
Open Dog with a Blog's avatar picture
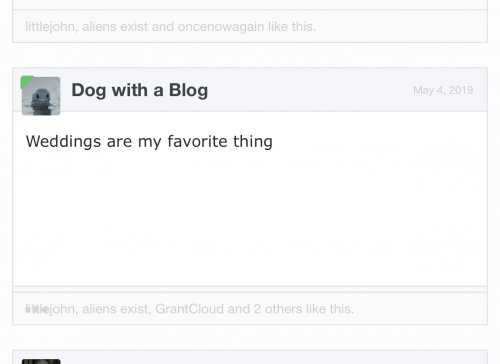pos(41,96)
